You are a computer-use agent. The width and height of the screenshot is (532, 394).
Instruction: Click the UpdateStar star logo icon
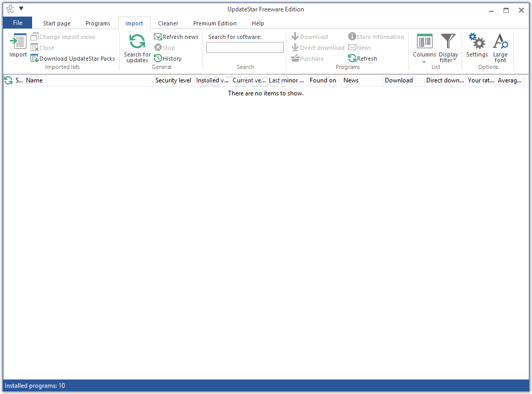[x=10, y=9]
